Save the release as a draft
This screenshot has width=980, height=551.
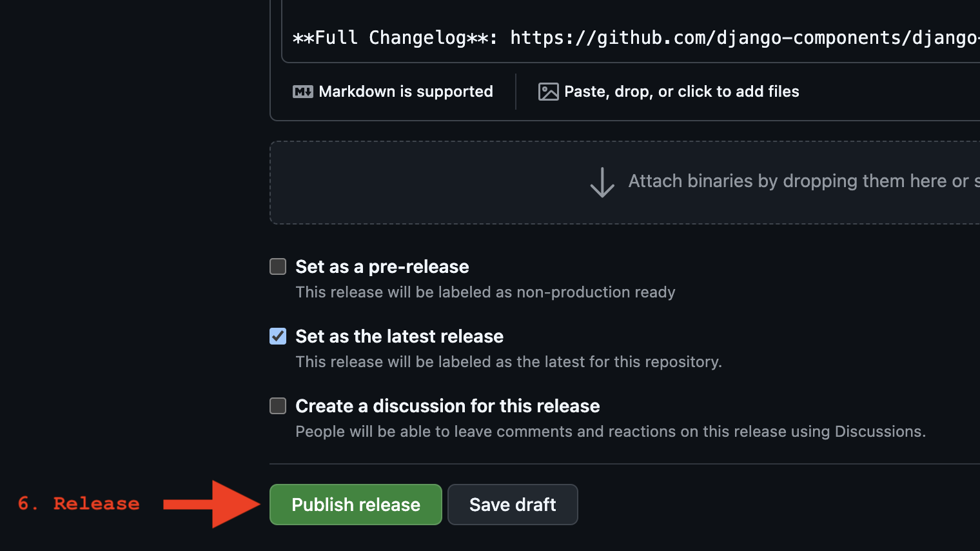pos(512,505)
